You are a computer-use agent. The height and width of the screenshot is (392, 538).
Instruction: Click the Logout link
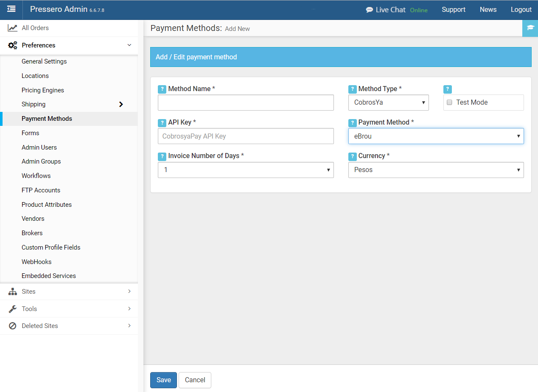click(x=521, y=10)
